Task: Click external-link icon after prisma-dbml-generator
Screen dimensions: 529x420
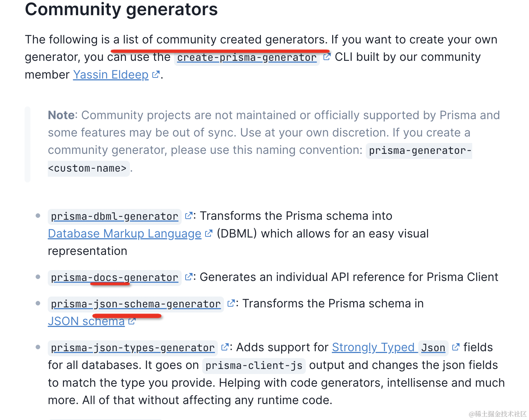Action: click(189, 216)
